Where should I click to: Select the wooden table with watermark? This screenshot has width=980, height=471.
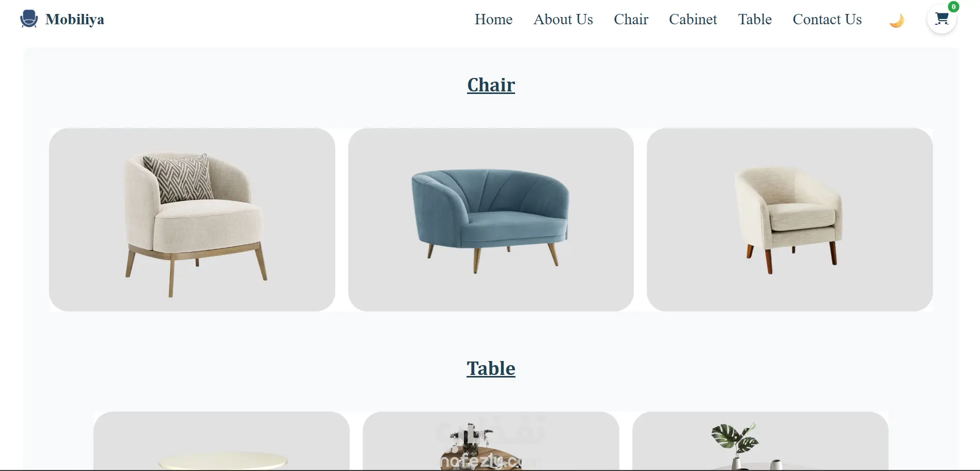491,441
